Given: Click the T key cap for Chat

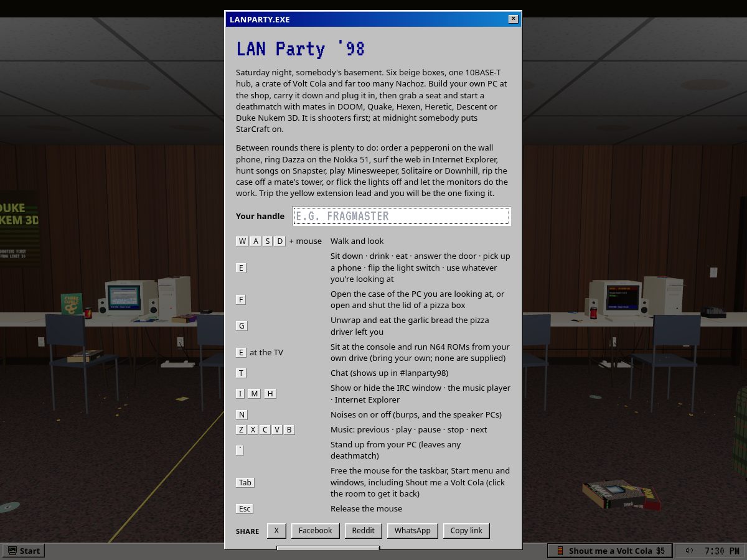Looking at the screenshot, I should point(241,373).
